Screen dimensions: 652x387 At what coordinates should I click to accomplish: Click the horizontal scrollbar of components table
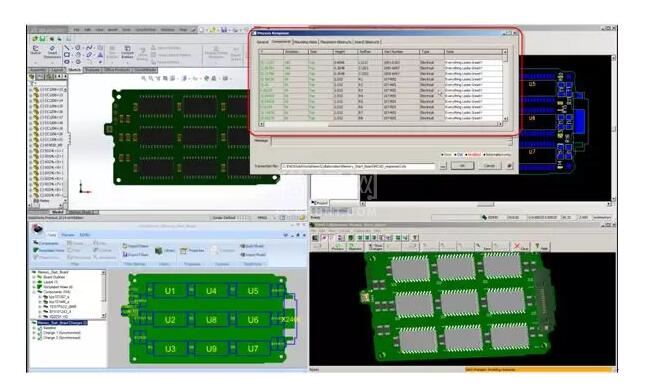[x=380, y=124]
